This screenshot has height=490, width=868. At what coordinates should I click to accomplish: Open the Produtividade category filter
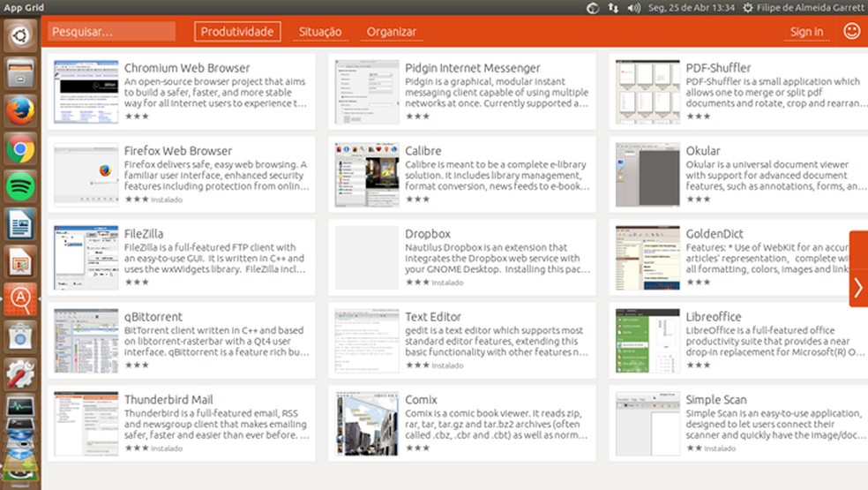237,32
